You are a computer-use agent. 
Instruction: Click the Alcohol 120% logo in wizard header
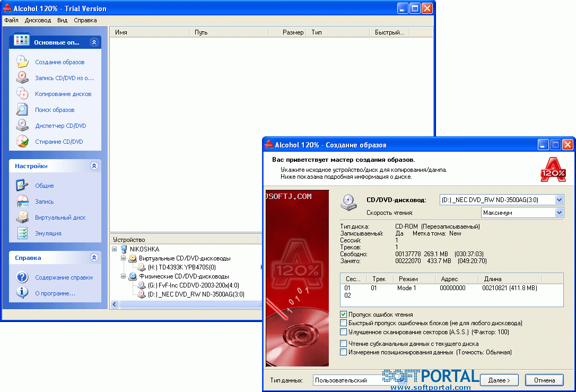(553, 170)
